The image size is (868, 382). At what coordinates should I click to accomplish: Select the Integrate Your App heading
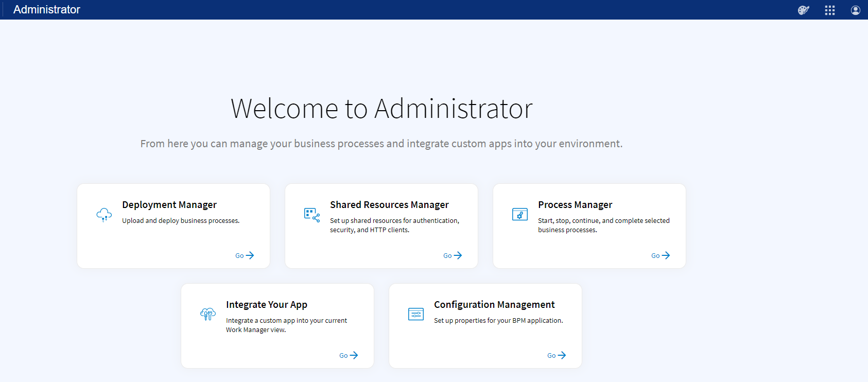(267, 305)
